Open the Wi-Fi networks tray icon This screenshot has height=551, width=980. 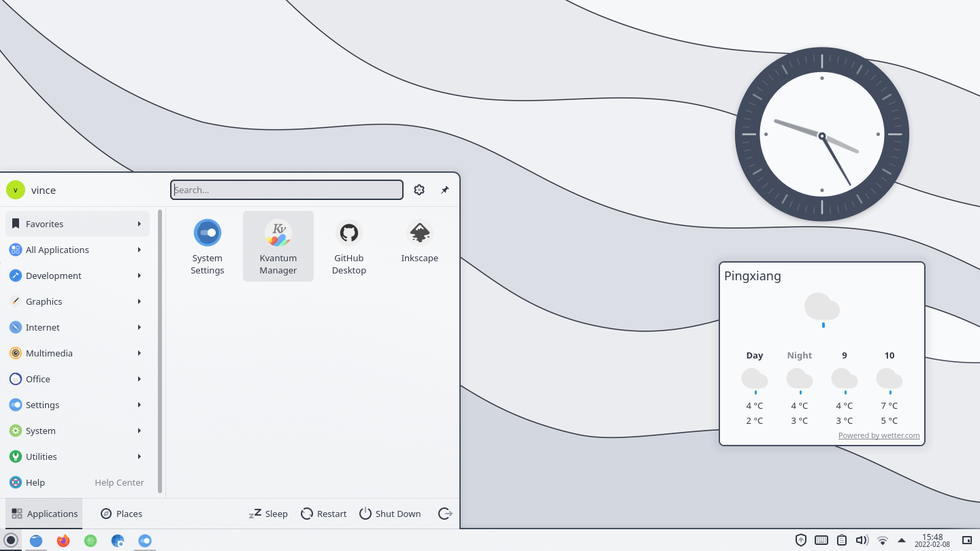pos(883,540)
